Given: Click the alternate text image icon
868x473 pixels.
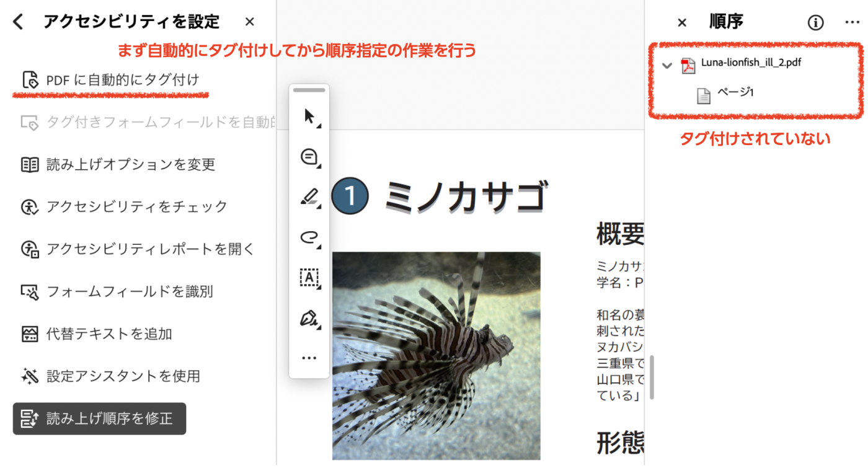Looking at the screenshot, I should pyautogui.click(x=30, y=334).
